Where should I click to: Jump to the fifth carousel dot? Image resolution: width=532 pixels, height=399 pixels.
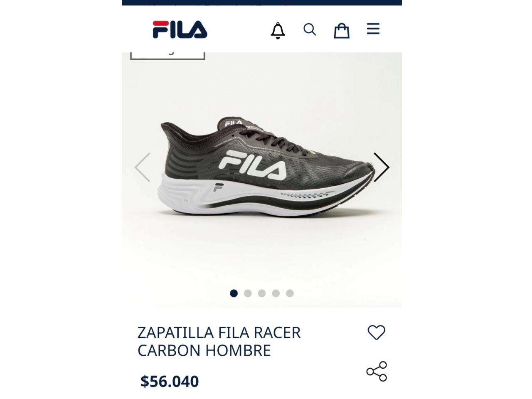(290, 293)
